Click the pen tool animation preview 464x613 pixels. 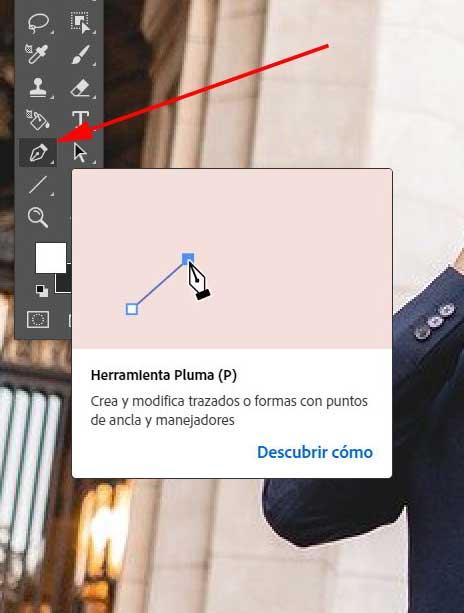pos(232,259)
